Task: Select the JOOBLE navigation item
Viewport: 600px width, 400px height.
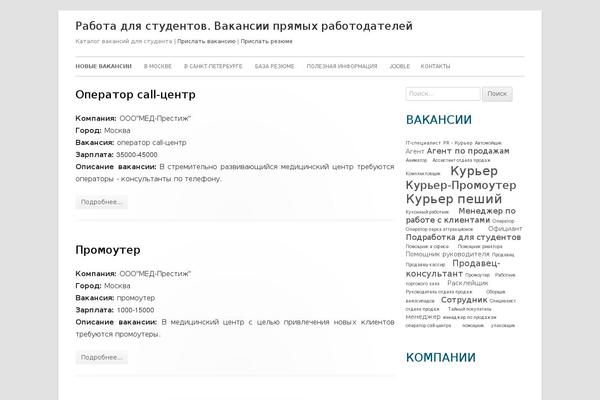Action: (x=399, y=66)
